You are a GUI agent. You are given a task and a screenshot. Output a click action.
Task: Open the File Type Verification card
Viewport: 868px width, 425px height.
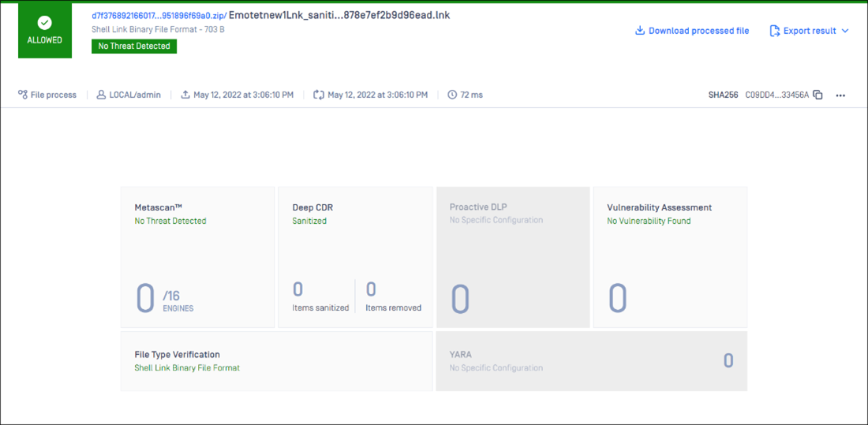tap(276, 360)
